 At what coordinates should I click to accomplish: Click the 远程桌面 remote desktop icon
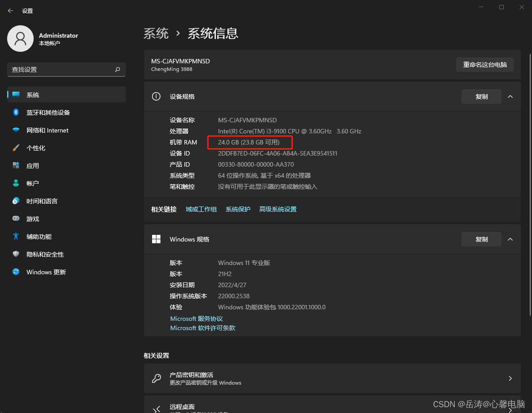tap(156, 409)
